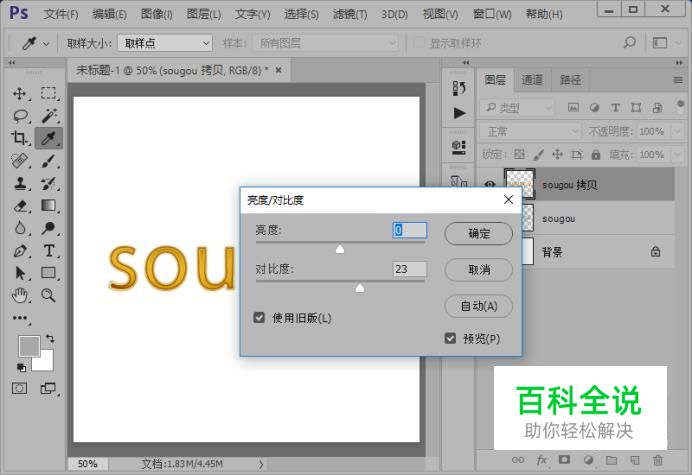The height and width of the screenshot is (475, 692).
Task: Open the File (文件) menu
Action: point(61,14)
